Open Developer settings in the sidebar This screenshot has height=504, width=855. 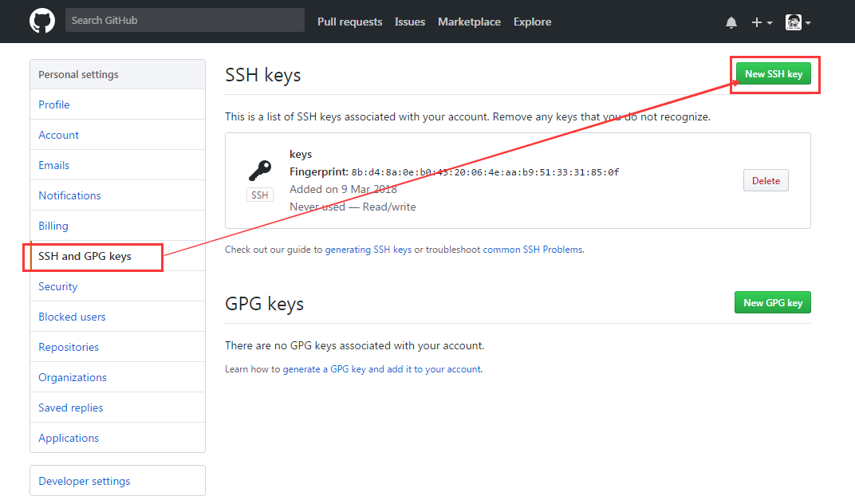click(85, 481)
